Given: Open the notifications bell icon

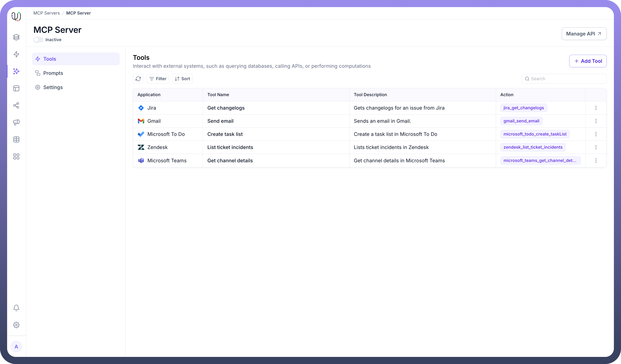Looking at the screenshot, I should click(16, 308).
